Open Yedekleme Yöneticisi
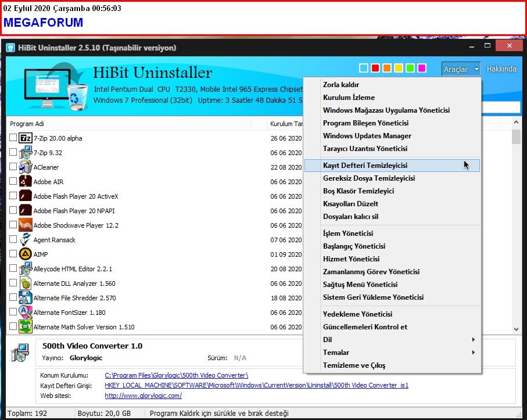 tap(392, 314)
